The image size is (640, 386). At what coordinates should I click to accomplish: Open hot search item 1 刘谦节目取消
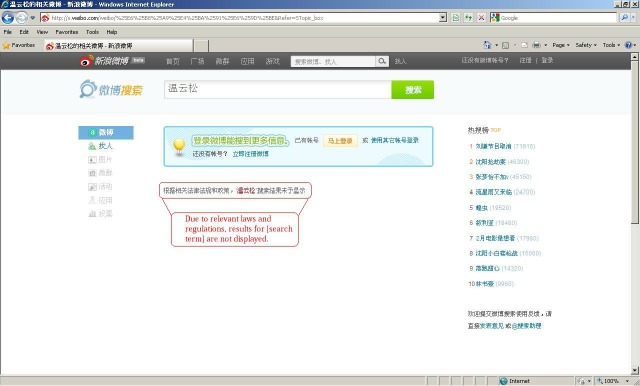493,146
